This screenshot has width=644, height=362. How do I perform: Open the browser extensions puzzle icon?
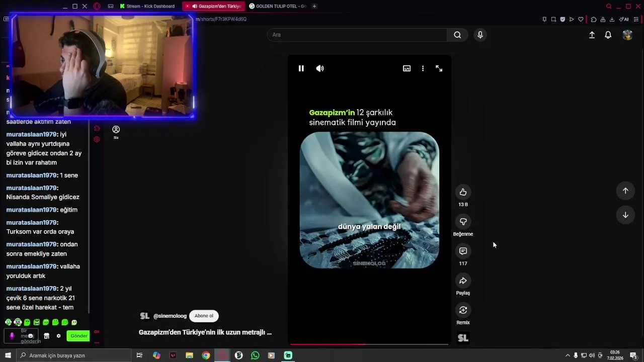coord(594,19)
